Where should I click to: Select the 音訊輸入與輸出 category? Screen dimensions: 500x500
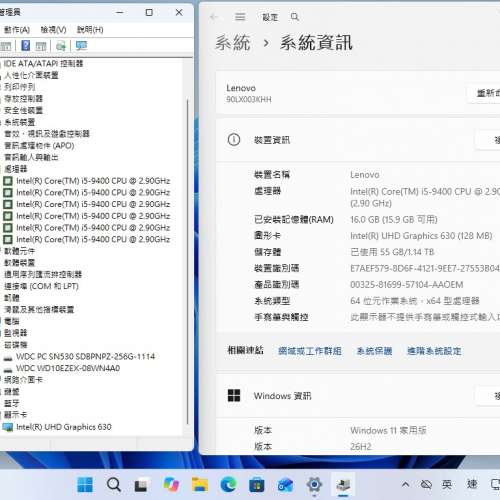pos(31,157)
